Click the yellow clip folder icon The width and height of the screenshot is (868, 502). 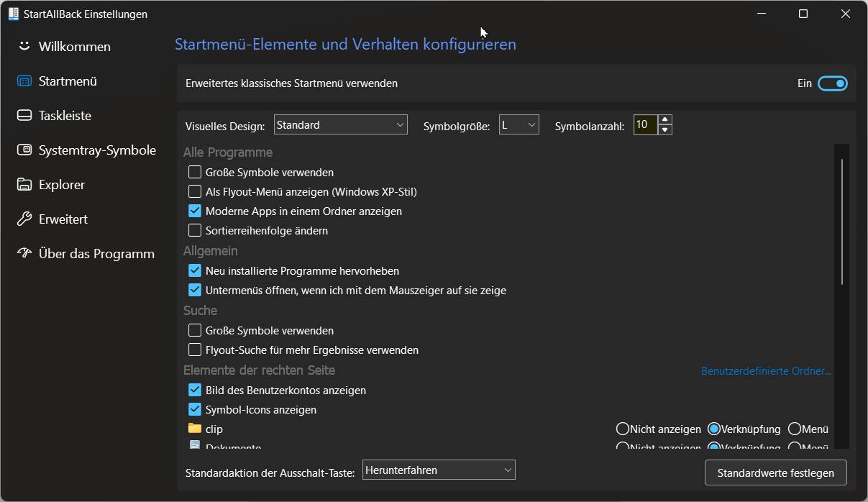[194, 429]
